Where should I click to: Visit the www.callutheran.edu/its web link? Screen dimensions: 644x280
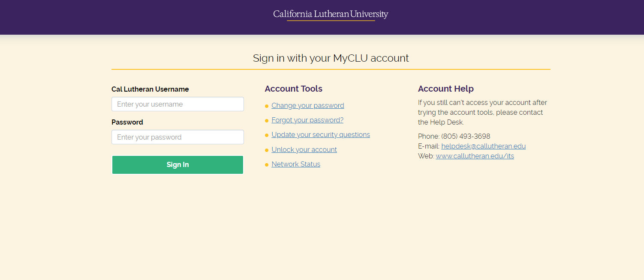[475, 156]
